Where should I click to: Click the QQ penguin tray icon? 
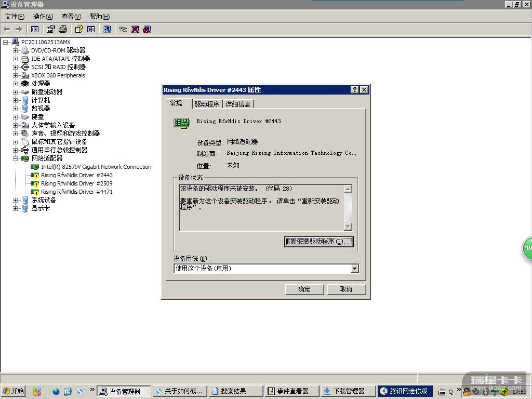coord(467,392)
